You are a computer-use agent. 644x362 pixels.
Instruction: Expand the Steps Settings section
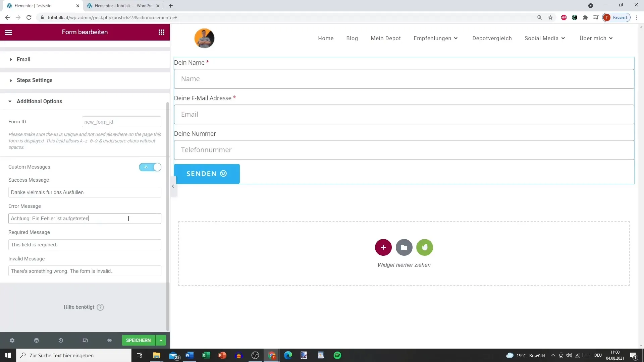tap(35, 80)
